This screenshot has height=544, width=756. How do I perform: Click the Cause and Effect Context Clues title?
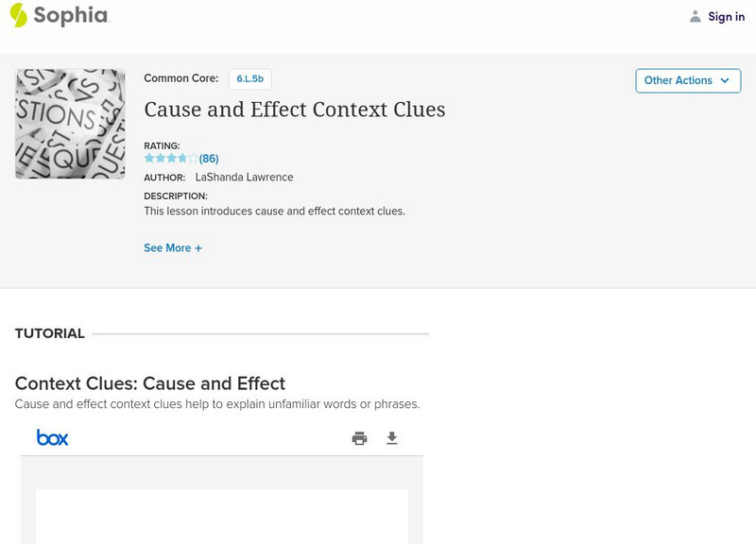[295, 110]
